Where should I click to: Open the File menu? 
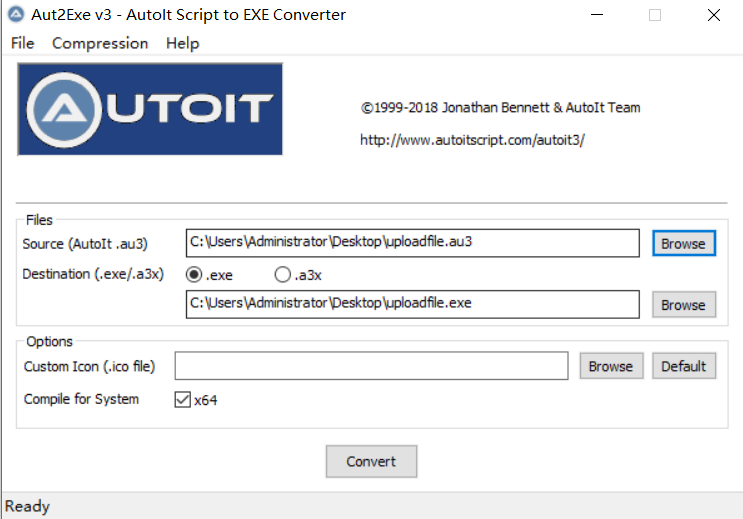point(22,43)
